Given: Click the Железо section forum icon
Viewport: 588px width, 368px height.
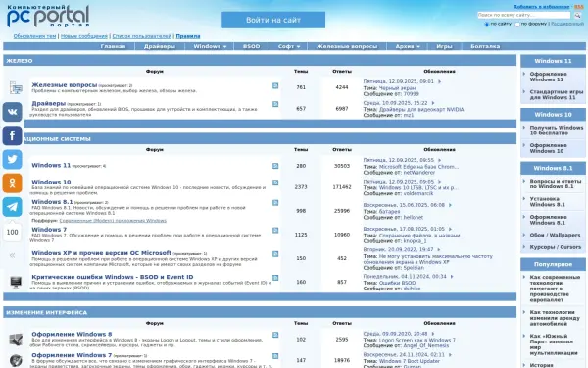Looking at the screenshot, I should coord(16,87).
